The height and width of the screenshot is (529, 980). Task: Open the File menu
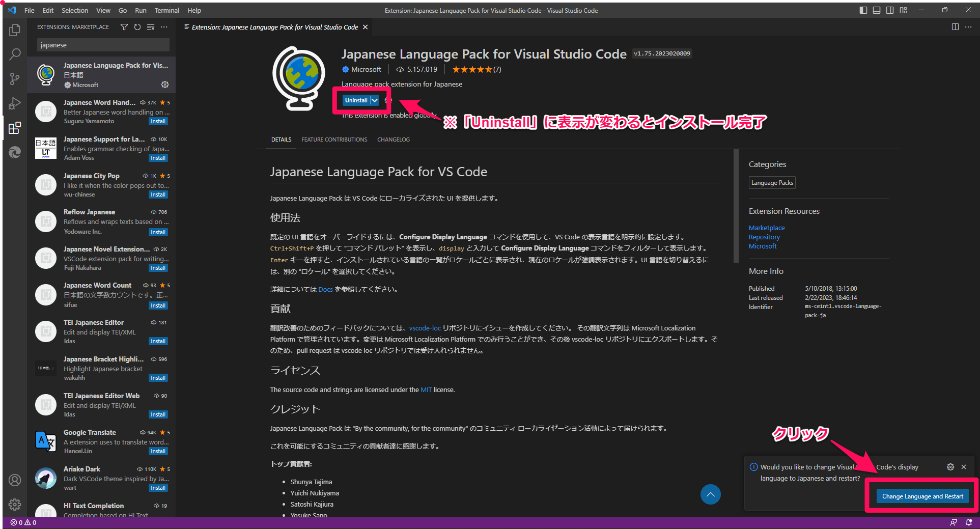click(30, 10)
